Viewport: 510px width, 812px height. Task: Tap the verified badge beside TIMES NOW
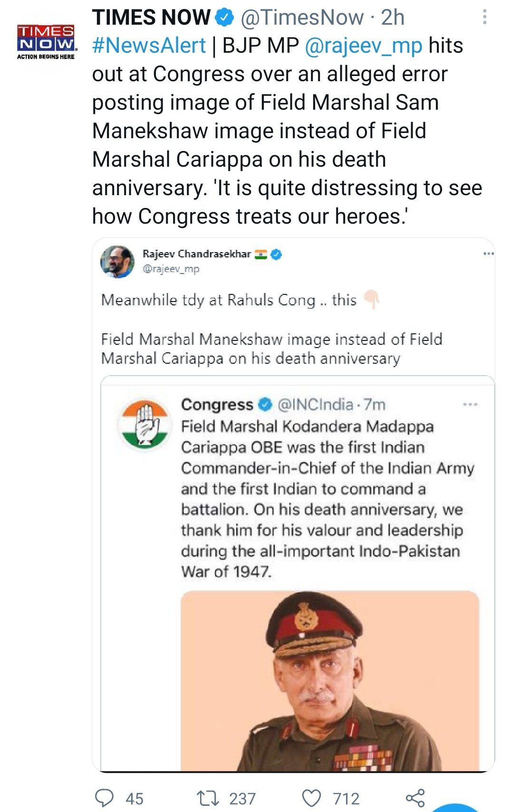(224, 18)
